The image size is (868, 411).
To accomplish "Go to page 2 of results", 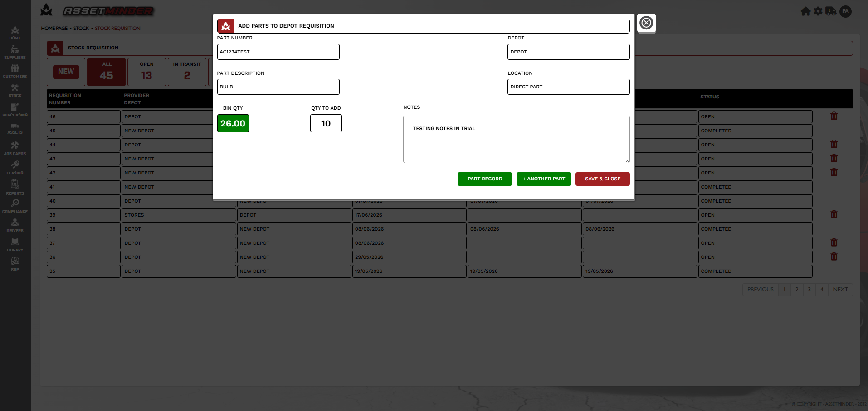I will pyautogui.click(x=797, y=290).
